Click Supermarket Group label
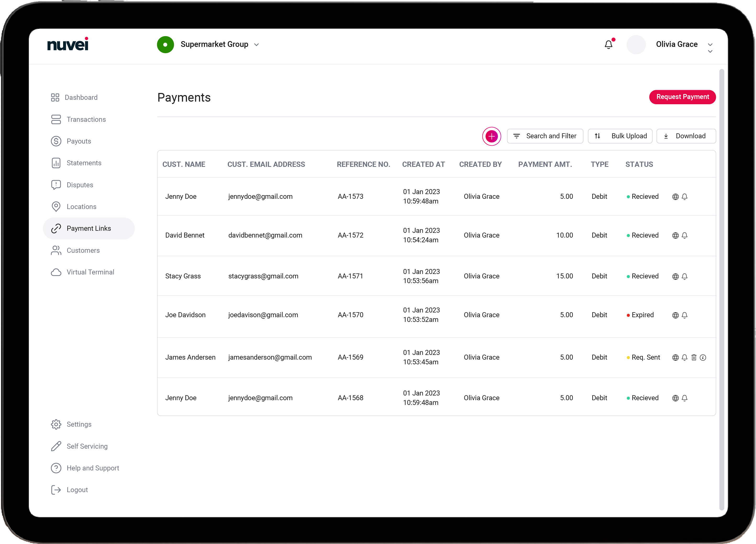Screen dimensions: 756x544 pyautogui.click(x=214, y=44)
